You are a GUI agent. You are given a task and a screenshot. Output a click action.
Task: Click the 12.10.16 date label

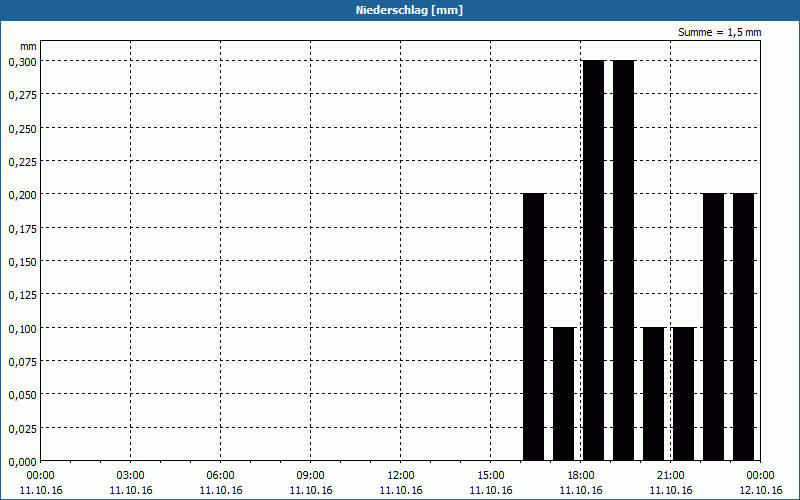tap(760, 490)
